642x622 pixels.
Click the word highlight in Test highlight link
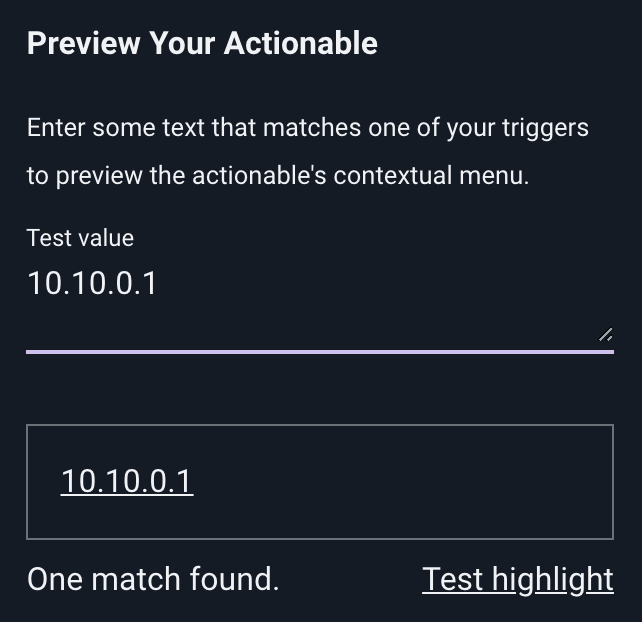(553, 579)
